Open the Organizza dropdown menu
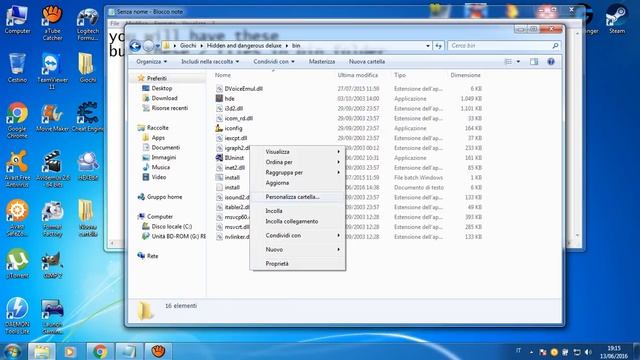Viewport: 640px width, 360px height. tap(151, 62)
